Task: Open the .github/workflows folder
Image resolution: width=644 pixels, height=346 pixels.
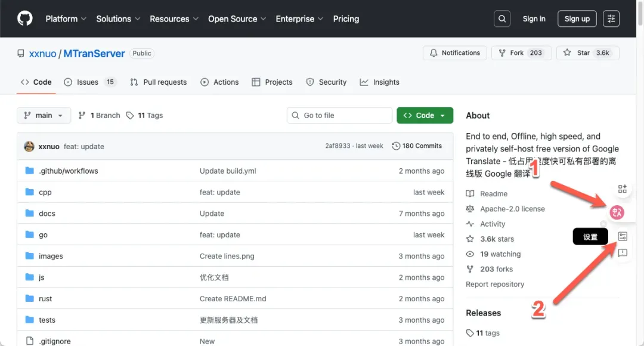Action: click(68, 171)
